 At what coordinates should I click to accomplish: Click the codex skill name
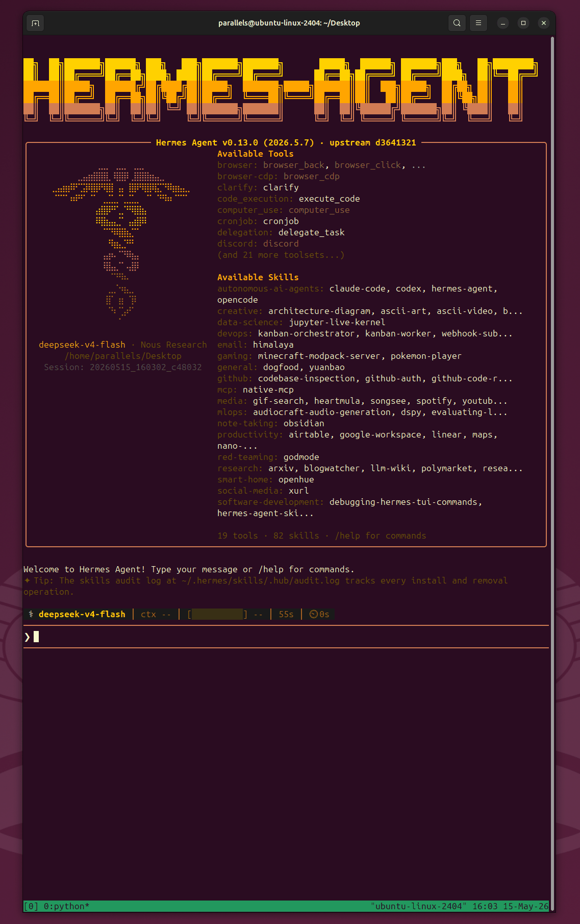tap(409, 288)
